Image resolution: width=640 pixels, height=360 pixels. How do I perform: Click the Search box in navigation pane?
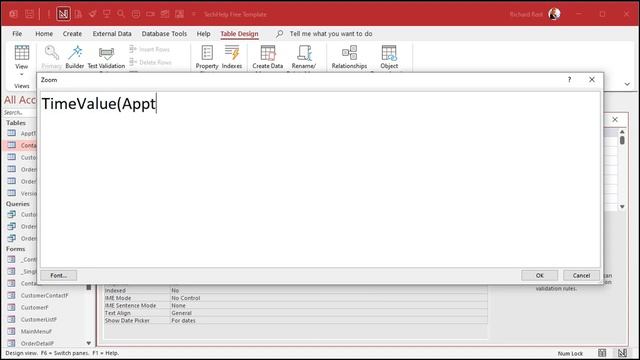(19, 112)
